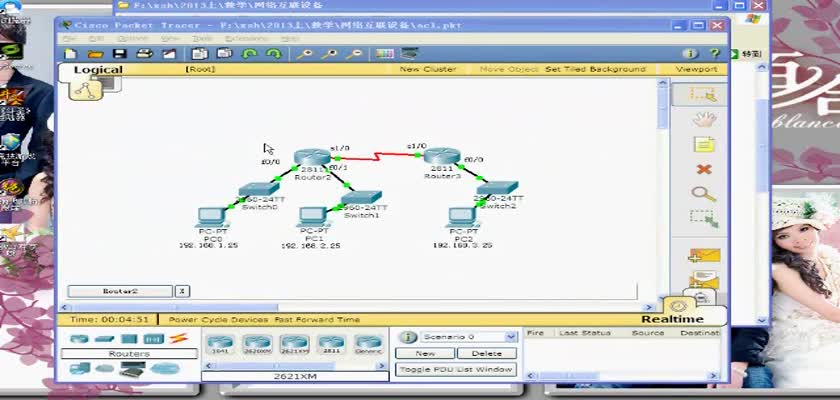
Task: Click Viewport in the yellow bar
Action: coord(696,70)
